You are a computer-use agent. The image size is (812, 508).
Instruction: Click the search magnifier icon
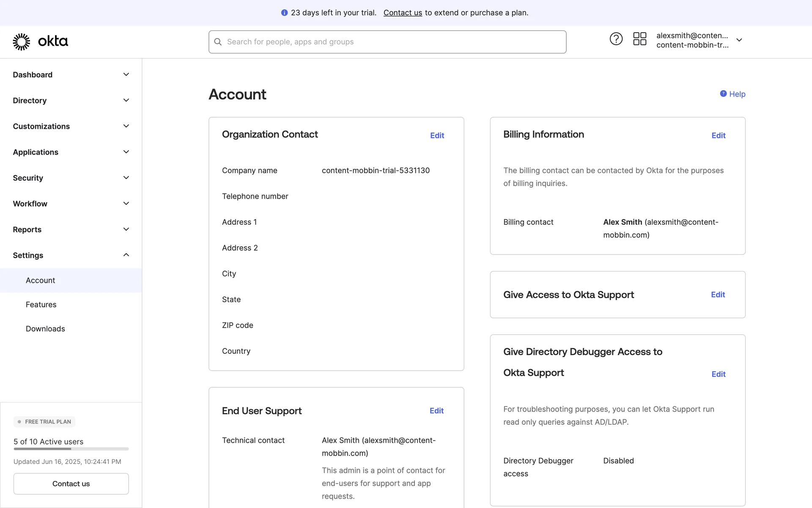218,42
